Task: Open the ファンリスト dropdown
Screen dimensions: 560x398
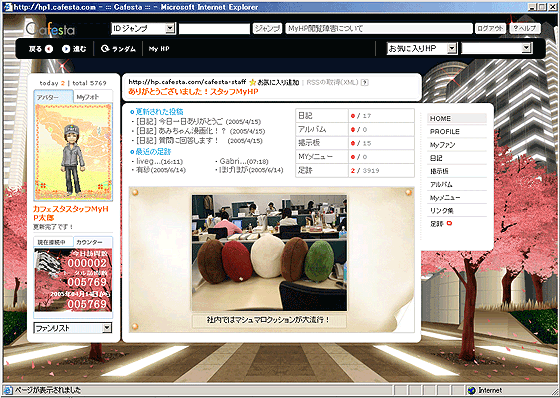Action: (73, 328)
